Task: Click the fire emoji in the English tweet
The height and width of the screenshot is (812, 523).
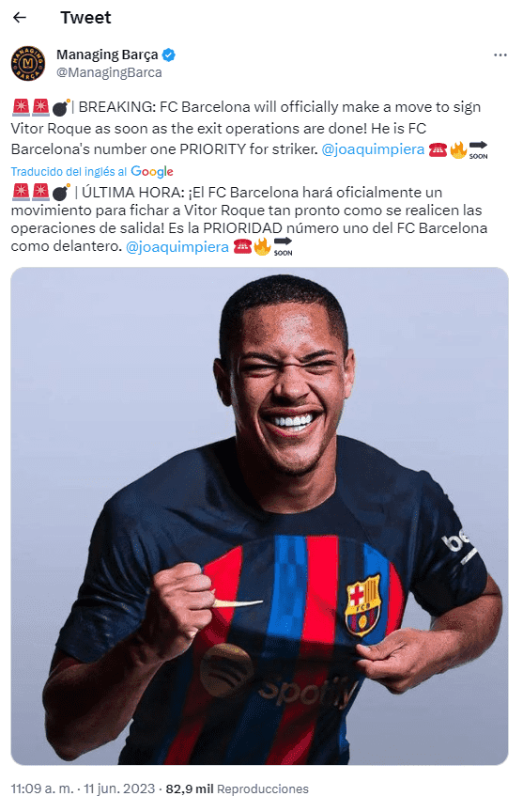Action: 458,149
